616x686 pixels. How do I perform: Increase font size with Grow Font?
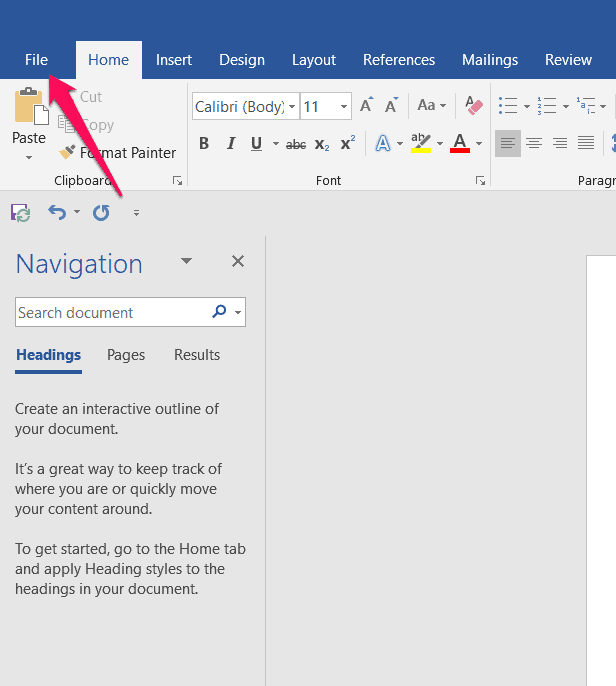coord(366,106)
